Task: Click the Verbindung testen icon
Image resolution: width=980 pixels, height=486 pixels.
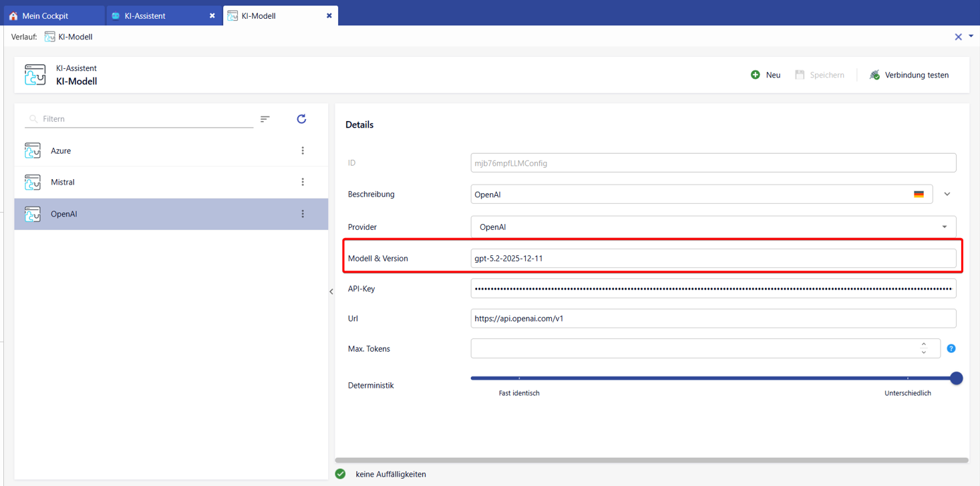Action: [874, 75]
